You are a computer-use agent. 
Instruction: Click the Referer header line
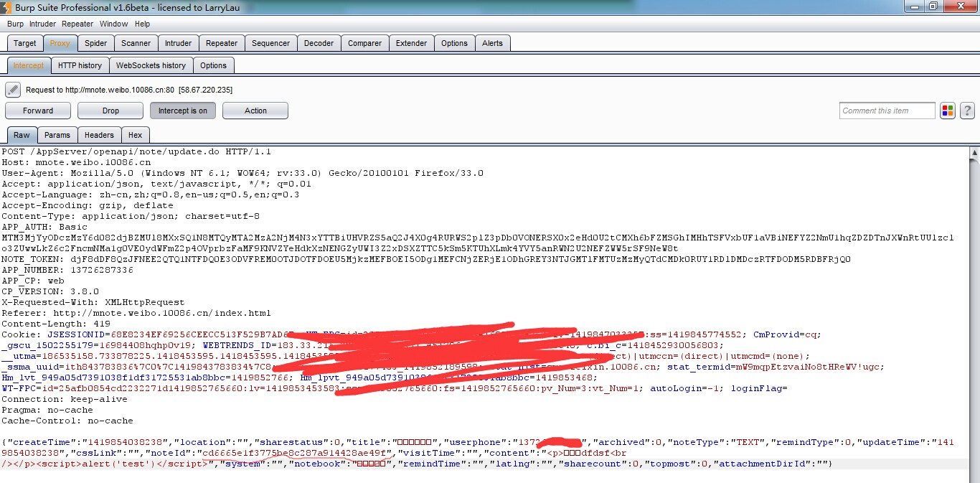click(136, 313)
